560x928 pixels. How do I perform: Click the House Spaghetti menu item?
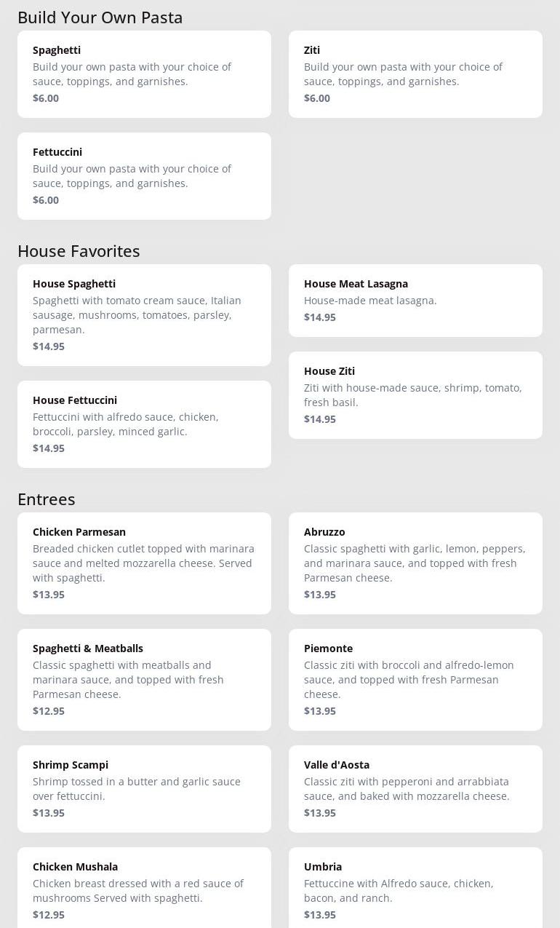(144, 315)
